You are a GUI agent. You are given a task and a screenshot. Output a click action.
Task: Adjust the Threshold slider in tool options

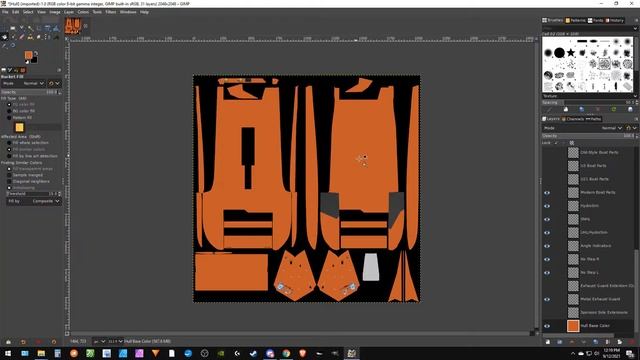click(x=32, y=193)
